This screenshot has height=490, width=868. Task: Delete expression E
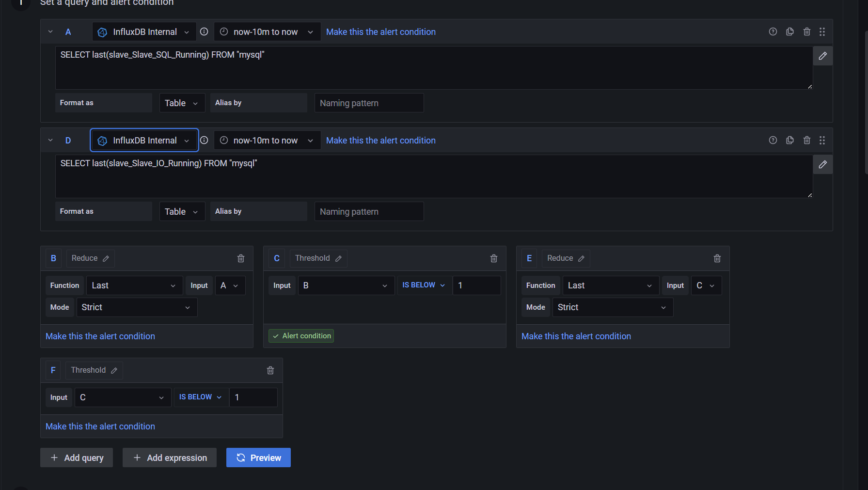717,258
